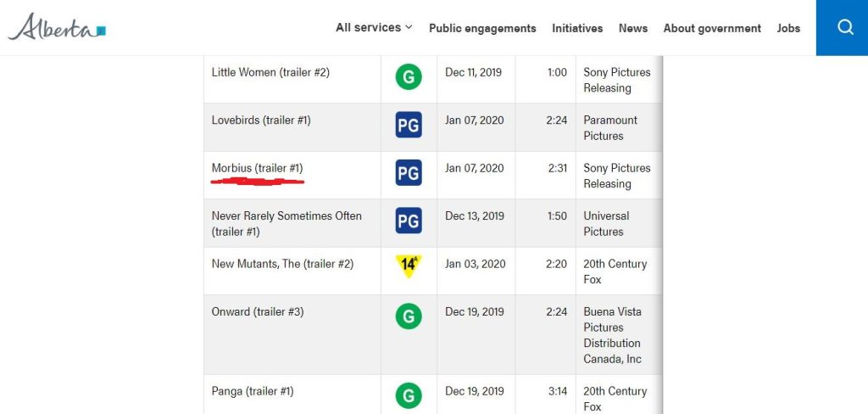Click the PG rating icon for Morbius

409,173
